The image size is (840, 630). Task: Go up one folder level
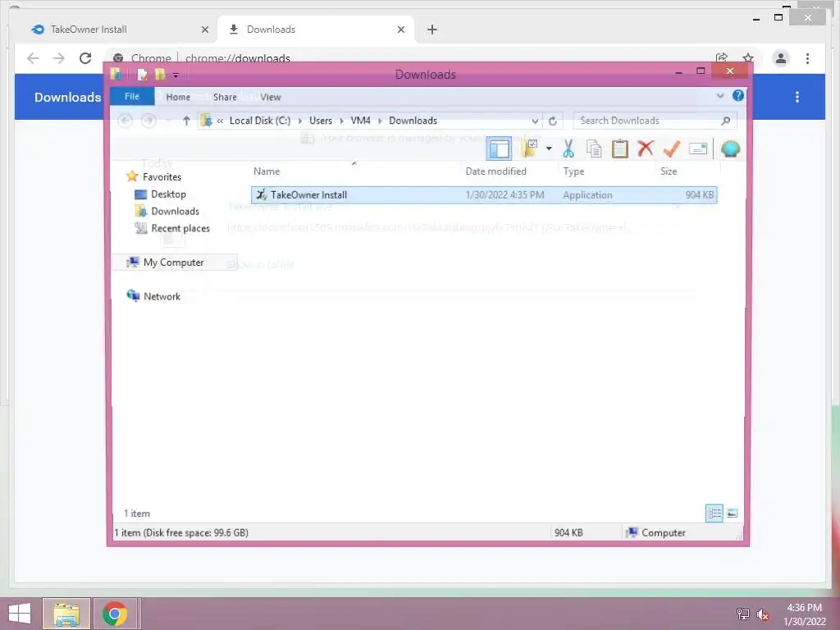coord(186,121)
